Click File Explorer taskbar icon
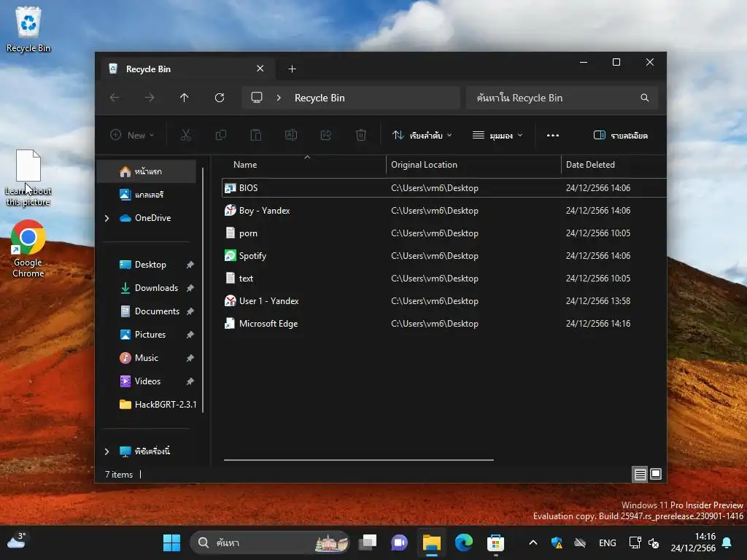The width and height of the screenshot is (747, 560). (432, 542)
